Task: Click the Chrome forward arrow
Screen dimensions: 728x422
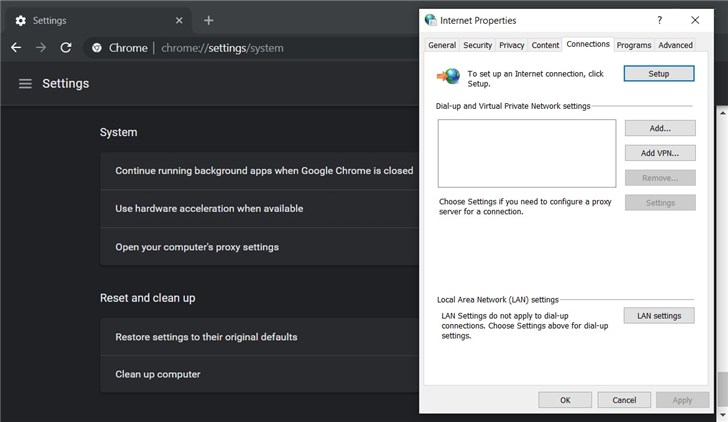Action: pyautogui.click(x=41, y=47)
